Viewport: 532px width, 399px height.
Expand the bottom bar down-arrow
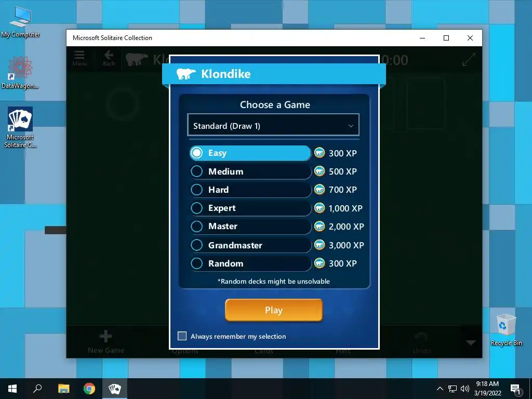pos(471,343)
